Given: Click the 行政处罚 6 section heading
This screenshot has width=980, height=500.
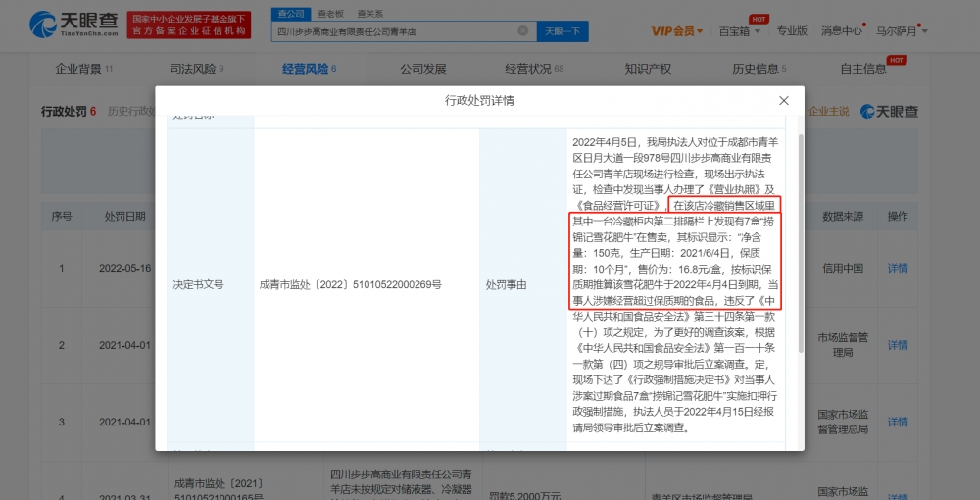Looking at the screenshot, I should pyautogui.click(x=69, y=111).
